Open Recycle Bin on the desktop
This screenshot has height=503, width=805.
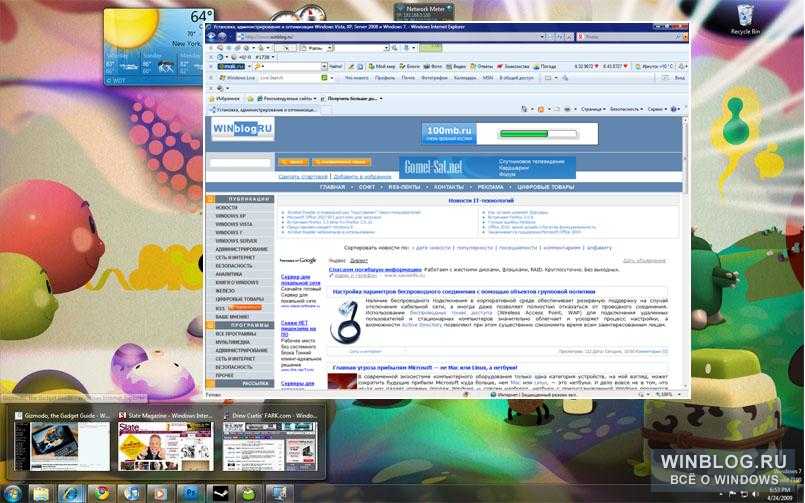[745, 20]
